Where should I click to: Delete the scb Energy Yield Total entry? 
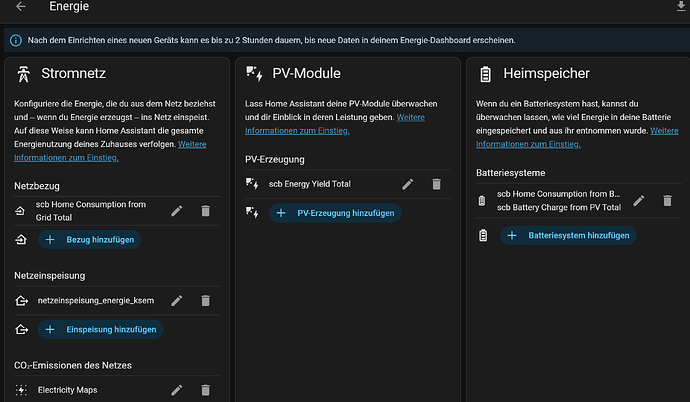436,184
